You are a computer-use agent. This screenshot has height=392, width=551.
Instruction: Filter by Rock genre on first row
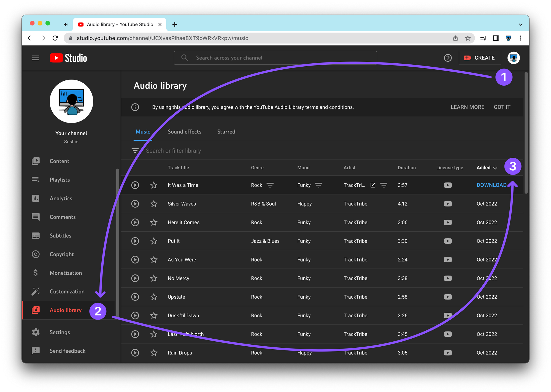click(x=270, y=185)
